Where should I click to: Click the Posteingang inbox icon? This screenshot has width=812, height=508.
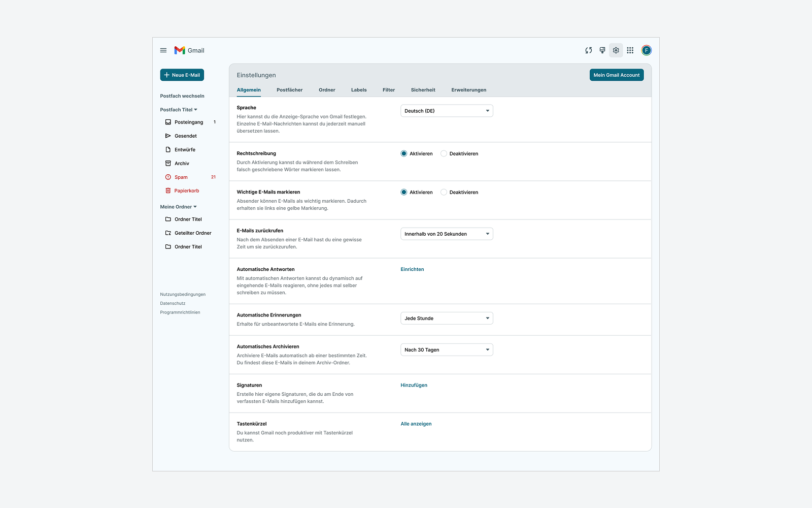click(x=168, y=122)
